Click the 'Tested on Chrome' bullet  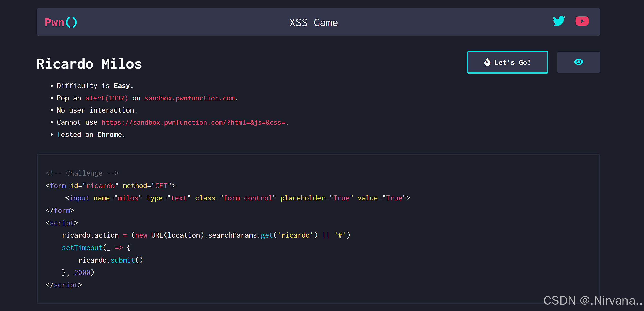tap(91, 135)
